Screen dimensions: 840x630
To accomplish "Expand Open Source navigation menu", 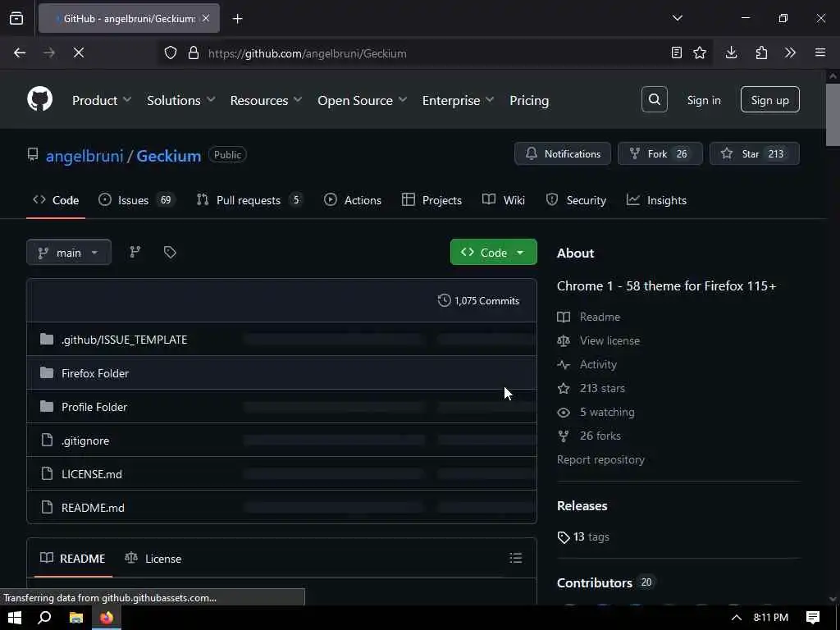I will click(362, 100).
